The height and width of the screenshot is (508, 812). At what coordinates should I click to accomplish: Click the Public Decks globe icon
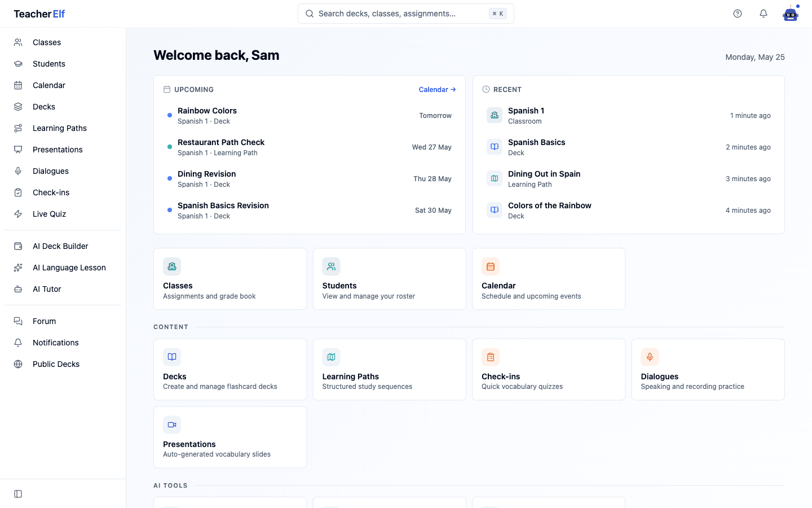(x=18, y=364)
